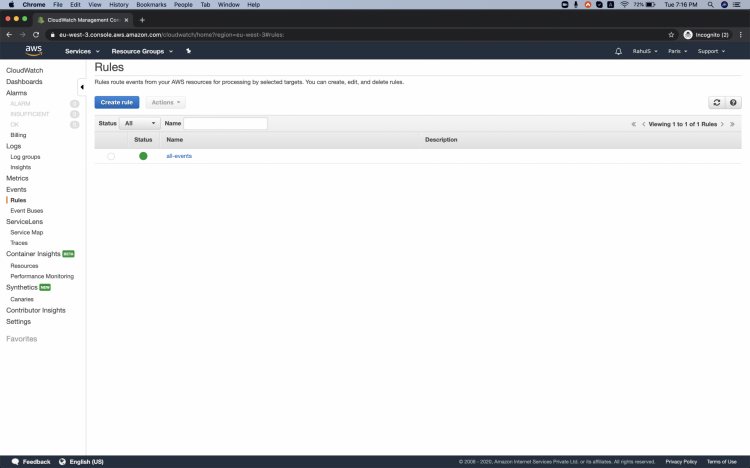Reload the page in Chrome
This screenshot has width=750, height=468.
pyautogui.click(x=36, y=34)
